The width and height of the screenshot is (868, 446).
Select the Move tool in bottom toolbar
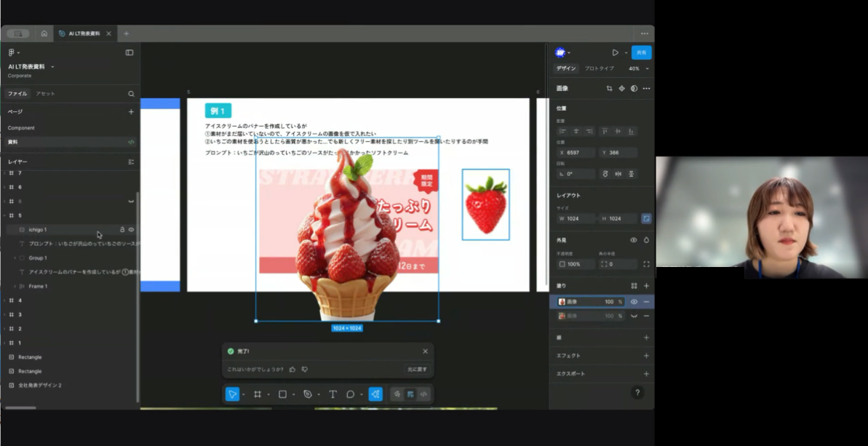pos(233,394)
